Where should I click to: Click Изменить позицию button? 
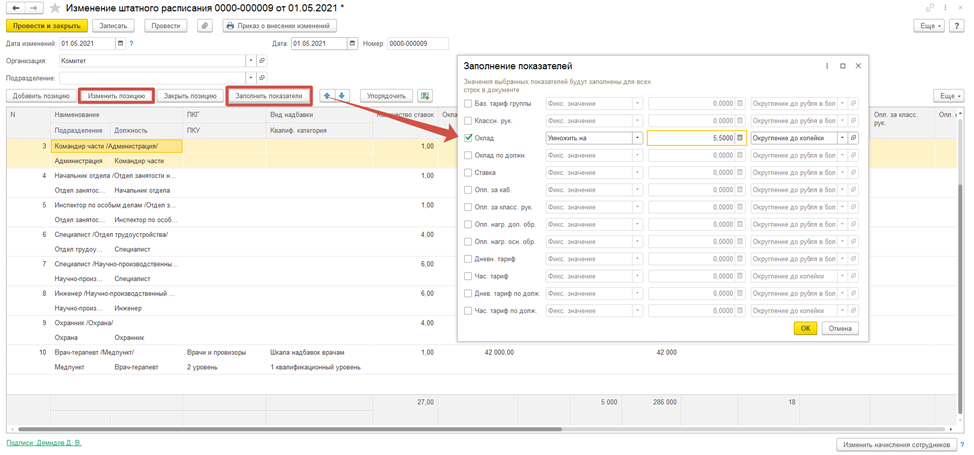coord(116,96)
